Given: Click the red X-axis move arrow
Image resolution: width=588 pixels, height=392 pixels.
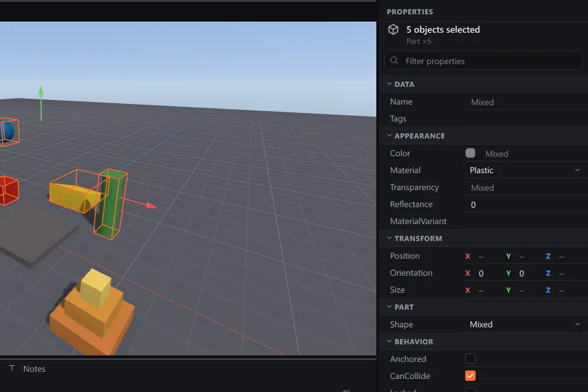Looking at the screenshot, I should tap(140, 203).
